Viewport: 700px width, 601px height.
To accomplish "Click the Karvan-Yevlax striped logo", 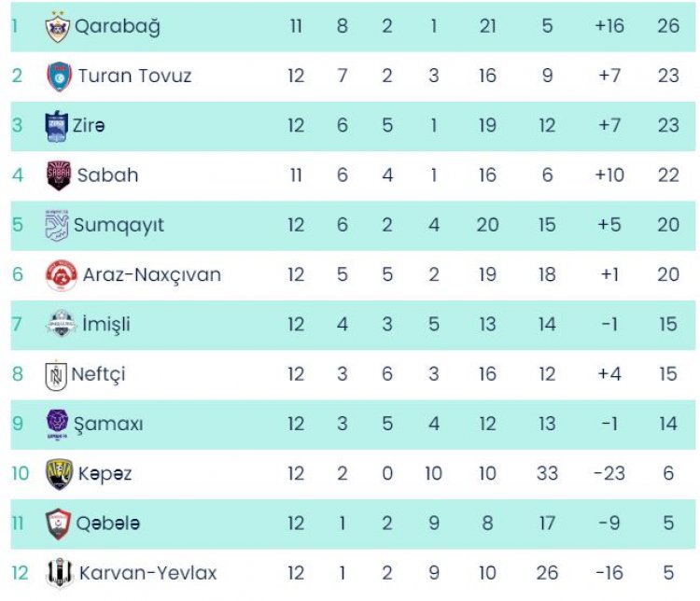I will click(x=60, y=574).
